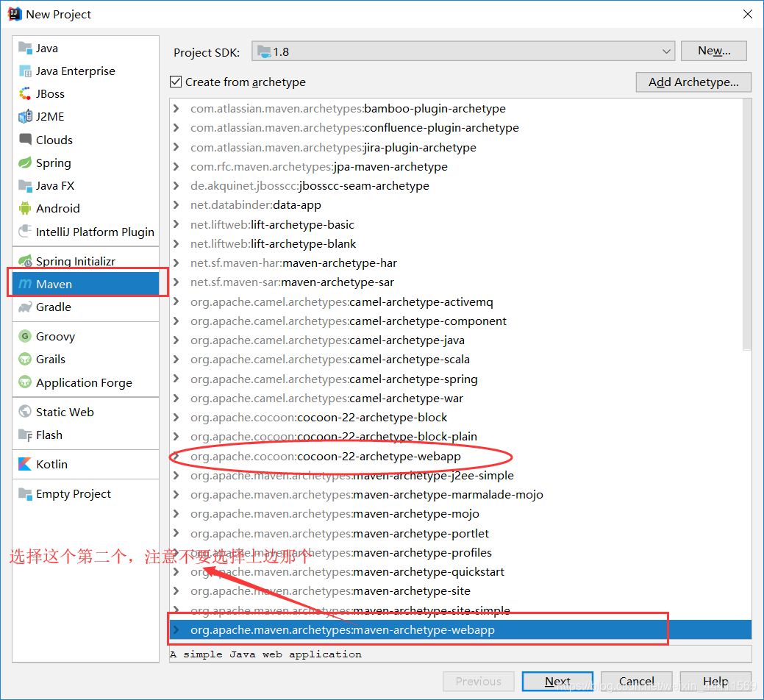764x700 pixels.
Task: Select maven-archetype-quickstart entry
Action: point(347,572)
